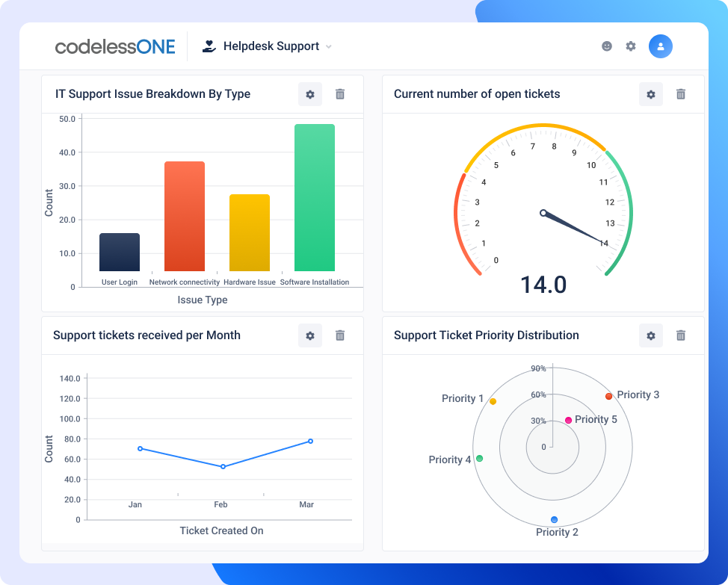The width and height of the screenshot is (728, 585).
Task: Click the Software Installation green bar
Action: 315,198
